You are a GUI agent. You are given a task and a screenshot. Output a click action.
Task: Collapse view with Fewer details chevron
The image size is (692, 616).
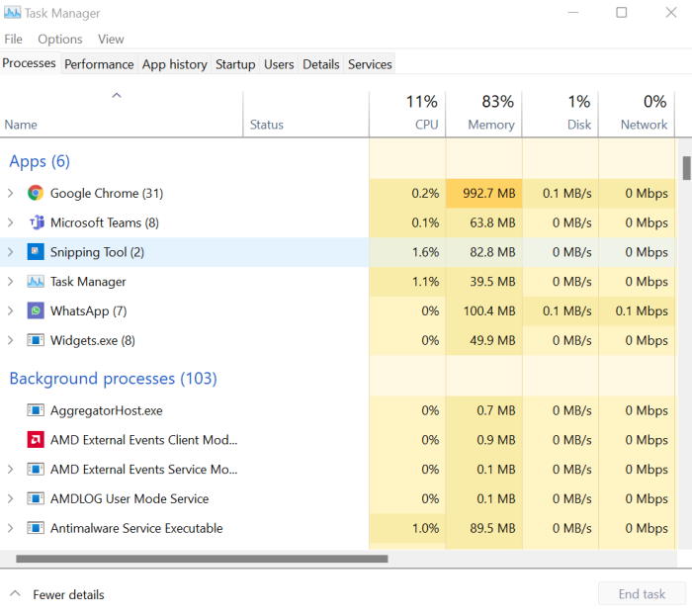pos(15,593)
